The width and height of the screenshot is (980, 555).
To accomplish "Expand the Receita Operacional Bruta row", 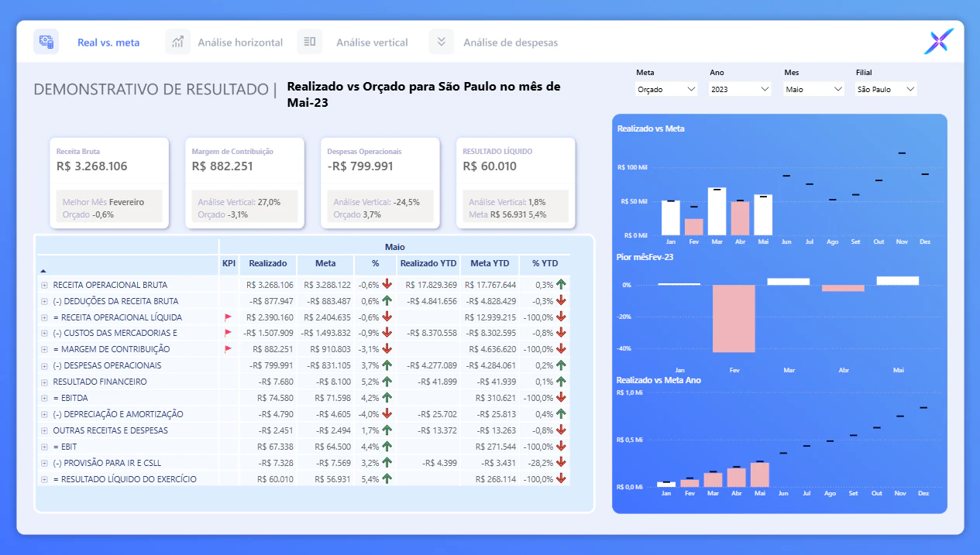I will [x=45, y=285].
